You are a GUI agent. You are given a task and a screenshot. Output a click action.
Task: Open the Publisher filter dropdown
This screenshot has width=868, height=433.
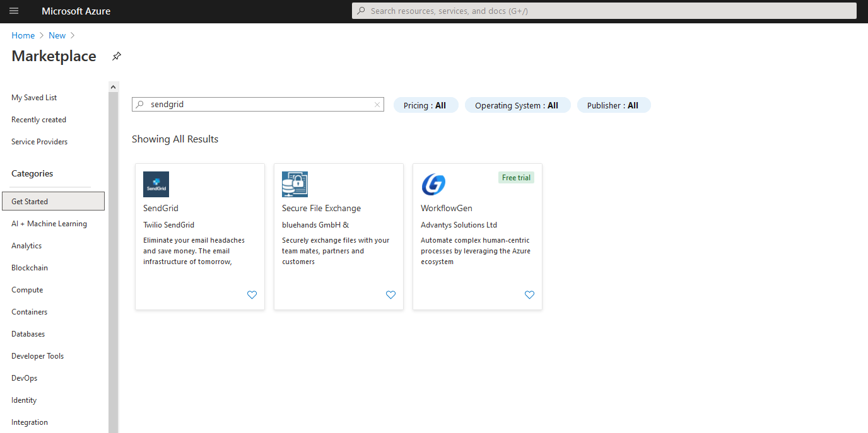click(x=613, y=105)
